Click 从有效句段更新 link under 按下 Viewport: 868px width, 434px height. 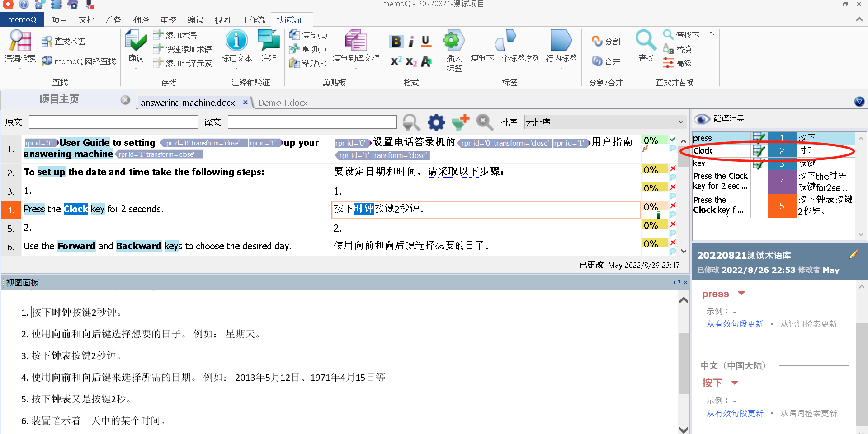point(735,414)
